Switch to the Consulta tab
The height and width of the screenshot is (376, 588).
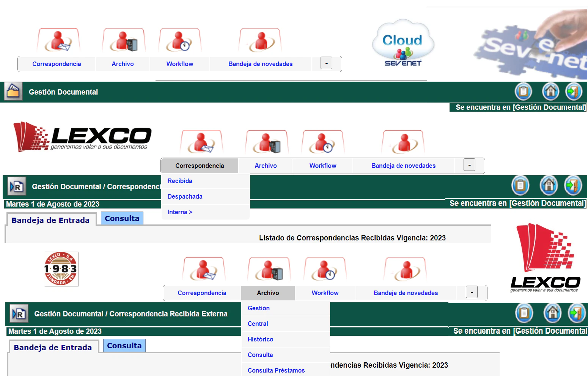122,218
